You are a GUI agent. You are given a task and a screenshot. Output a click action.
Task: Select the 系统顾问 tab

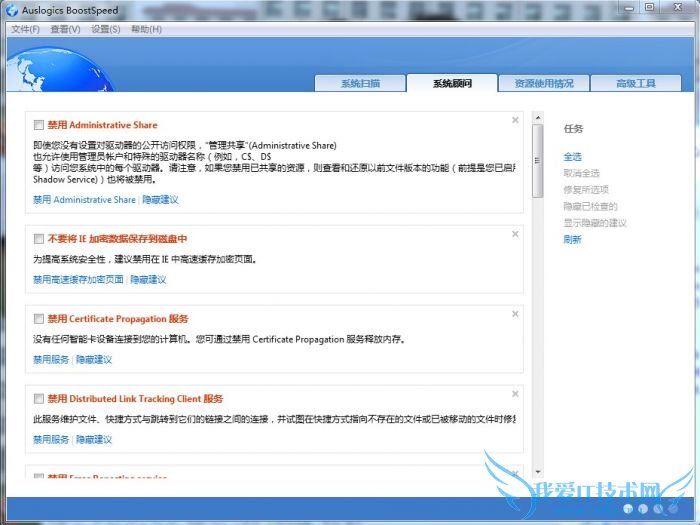pyautogui.click(x=452, y=83)
